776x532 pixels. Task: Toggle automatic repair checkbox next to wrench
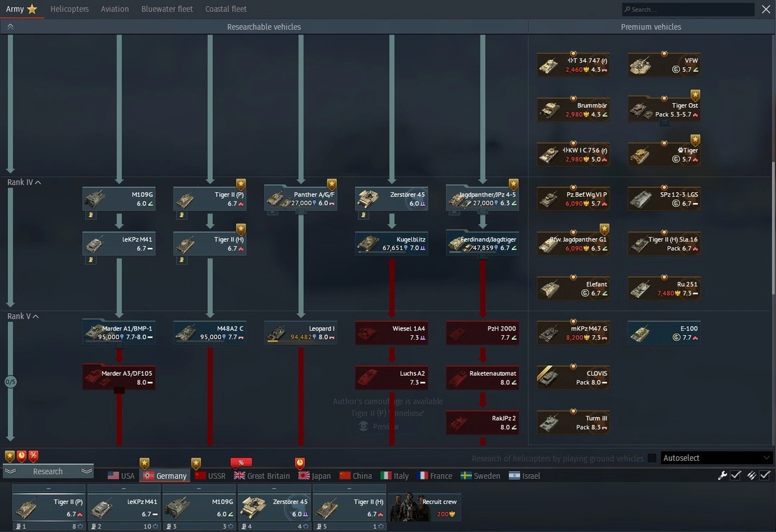tap(735, 475)
